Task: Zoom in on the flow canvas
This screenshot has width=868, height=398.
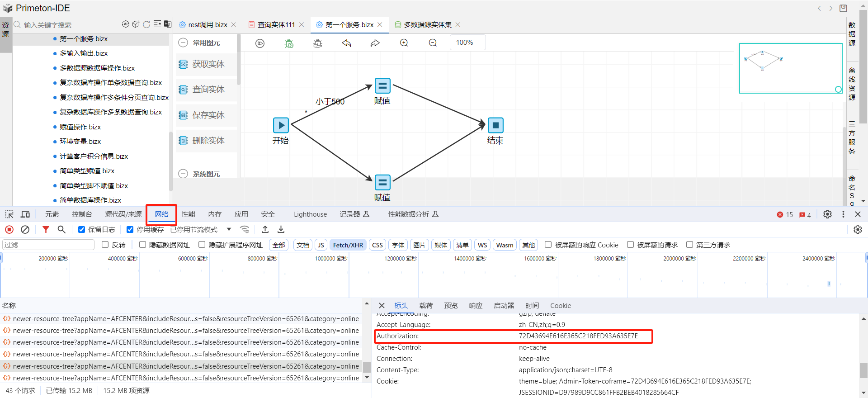Action: (x=404, y=43)
